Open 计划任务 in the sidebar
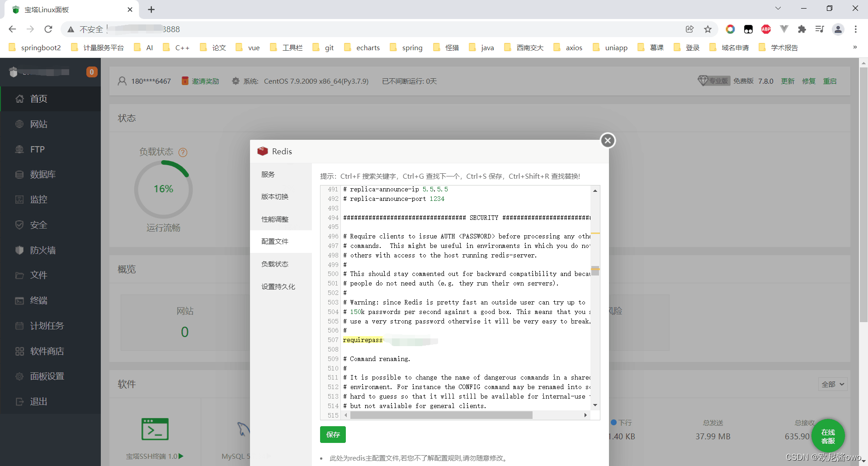Viewport: 868px width, 466px height. tap(50, 326)
